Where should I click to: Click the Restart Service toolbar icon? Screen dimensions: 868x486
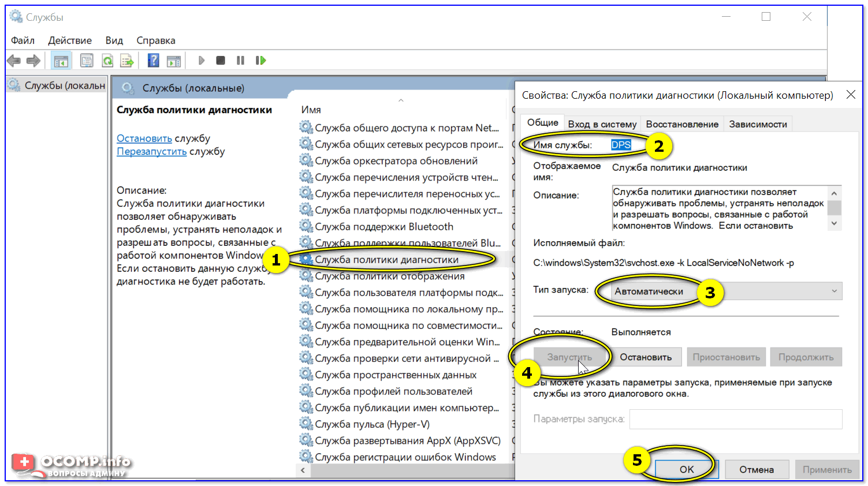coord(260,61)
